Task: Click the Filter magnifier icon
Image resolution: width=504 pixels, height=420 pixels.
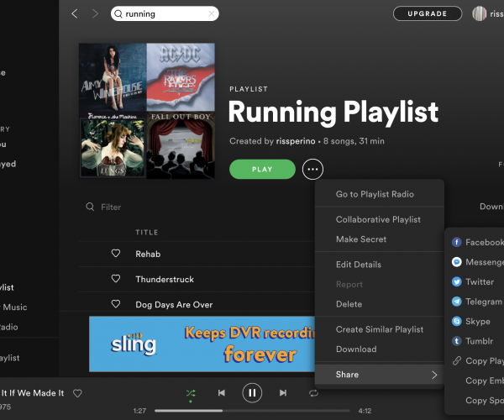Action: click(90, 207)
